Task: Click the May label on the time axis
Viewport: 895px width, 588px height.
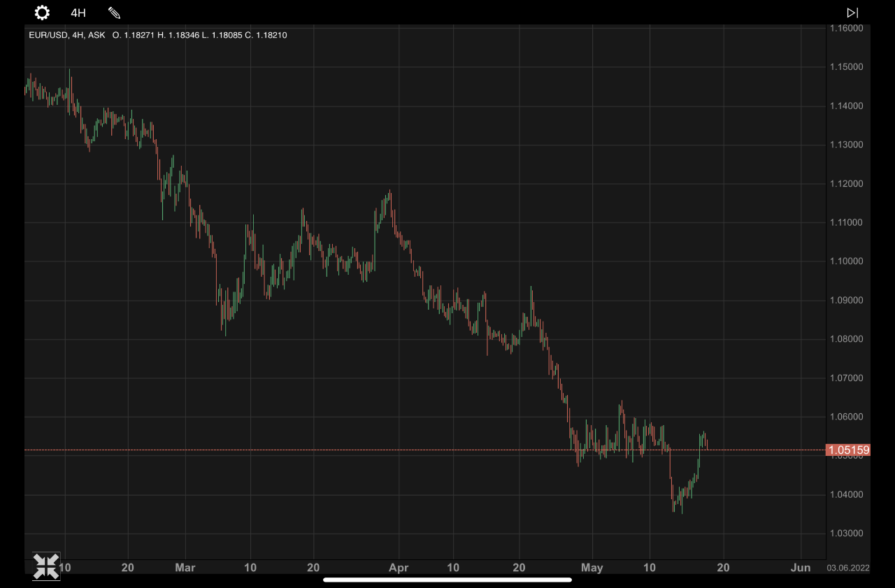Action: pyautogui.click(x=592, y=568)
